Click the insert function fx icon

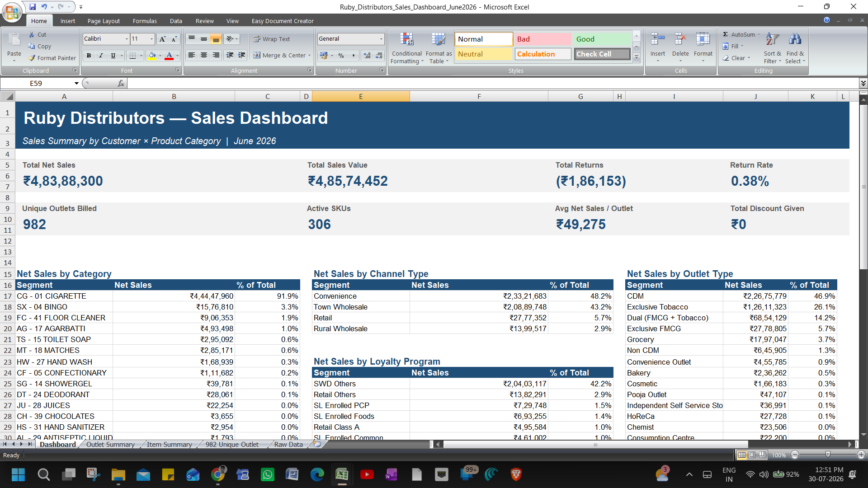(x=121, y=83)
